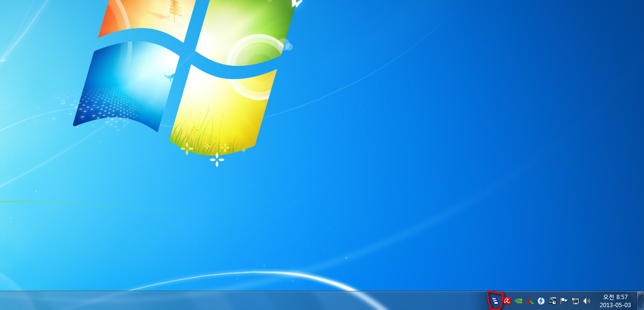This screenshot has width=644, height=310.
Task: Click the speaker volume icon
Action: tap(587, 301)
